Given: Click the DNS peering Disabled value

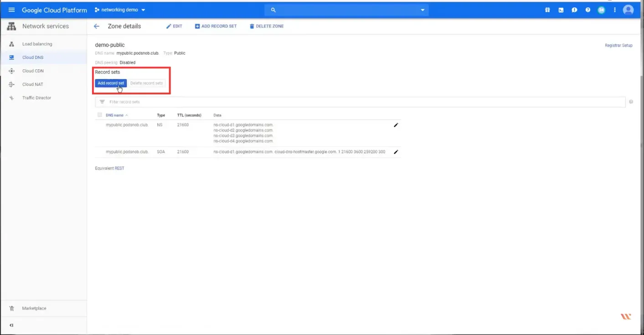Looking at the screenshot, I should tap(128, 63).
